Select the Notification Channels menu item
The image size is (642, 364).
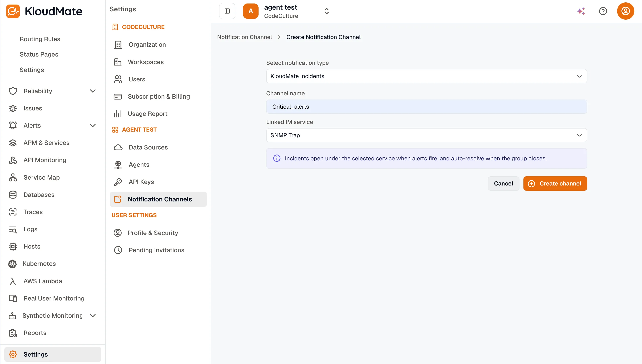[x=158, y=199]
